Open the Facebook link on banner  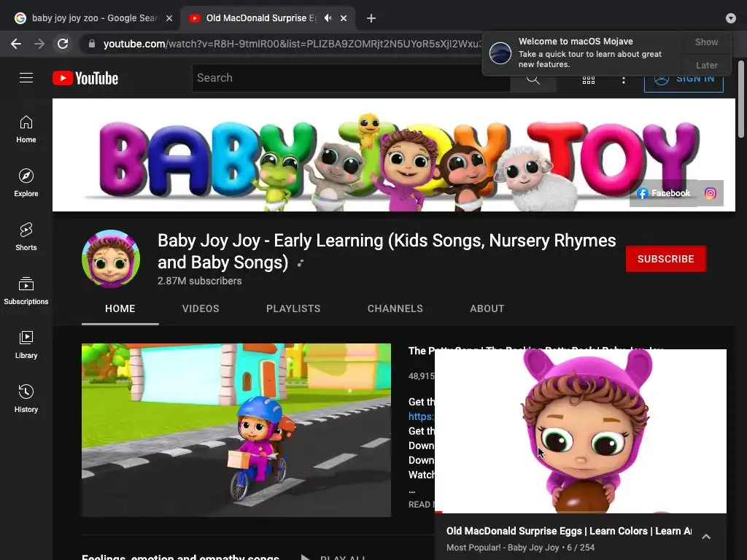tap(663, 192)
